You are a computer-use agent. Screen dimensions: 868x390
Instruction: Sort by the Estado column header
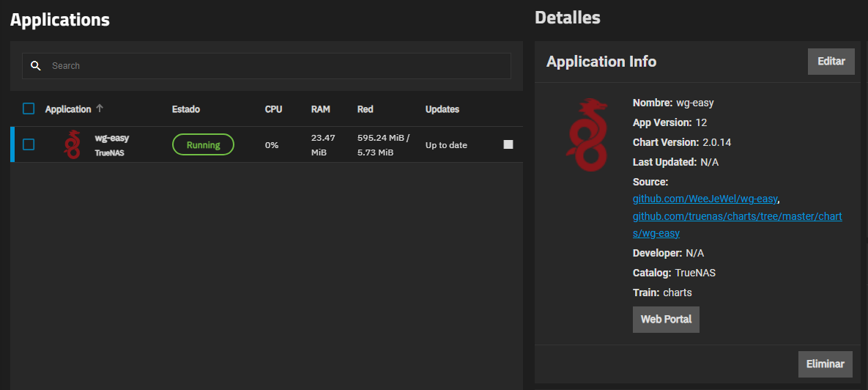[185, 109]
